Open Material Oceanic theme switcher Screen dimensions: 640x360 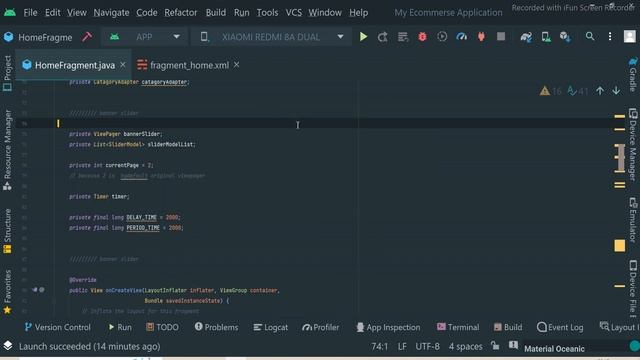point(554,349)
